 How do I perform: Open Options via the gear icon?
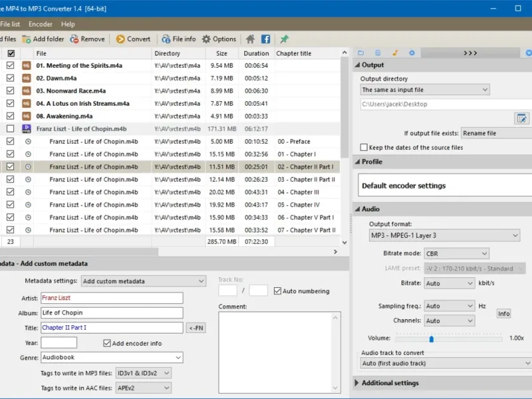click(x=207, y=39)
